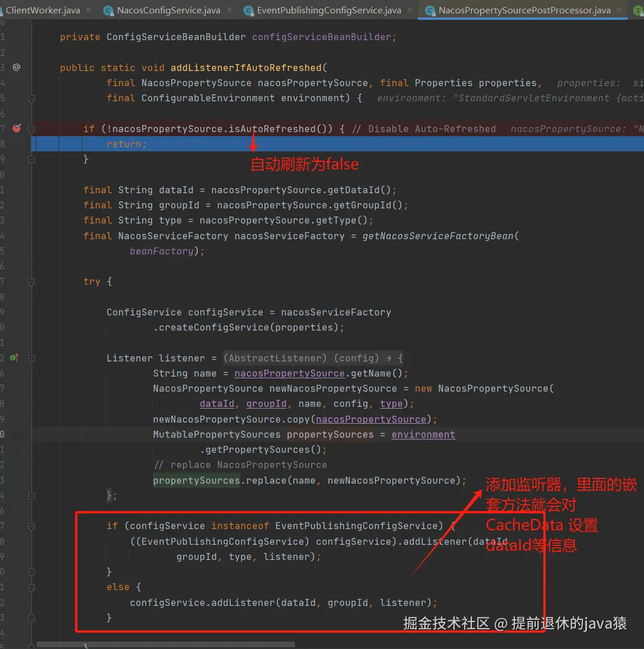Click the underlined environment reference

tap(423, 435)
